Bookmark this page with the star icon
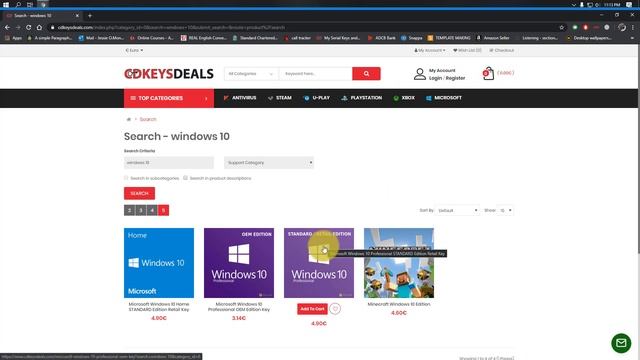The height and width of the screenshot is (360, 640). click(562, 27)
